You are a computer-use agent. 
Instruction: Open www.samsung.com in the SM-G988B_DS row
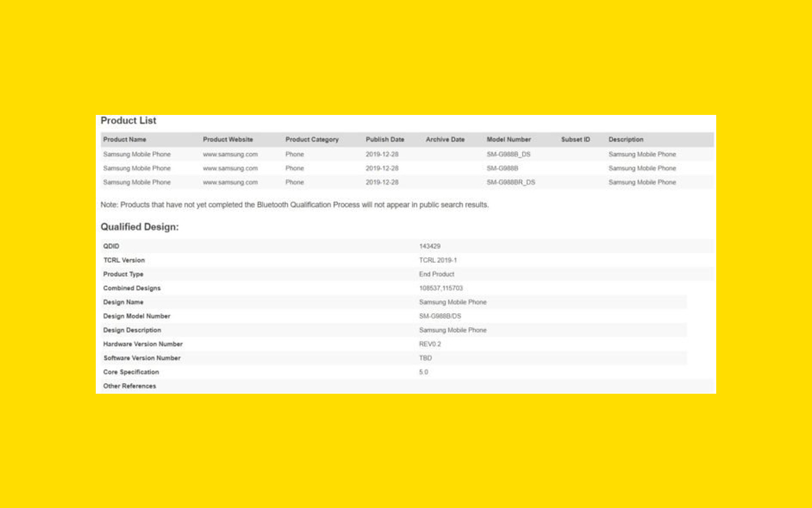230,154
